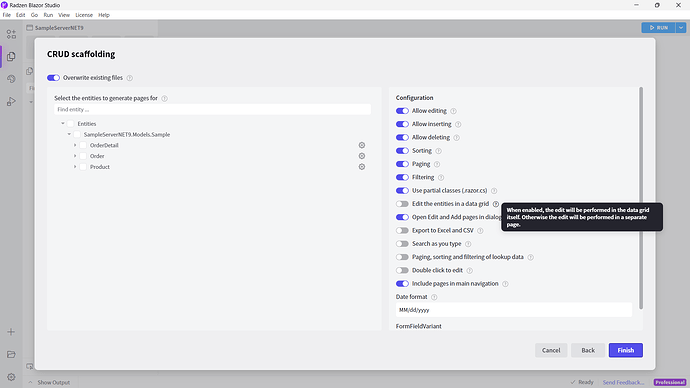Open settings gear for Order entity
Image resolution: width=690 pixels, height=388 pixels.
pyautogui.click(x=362, y=156)
